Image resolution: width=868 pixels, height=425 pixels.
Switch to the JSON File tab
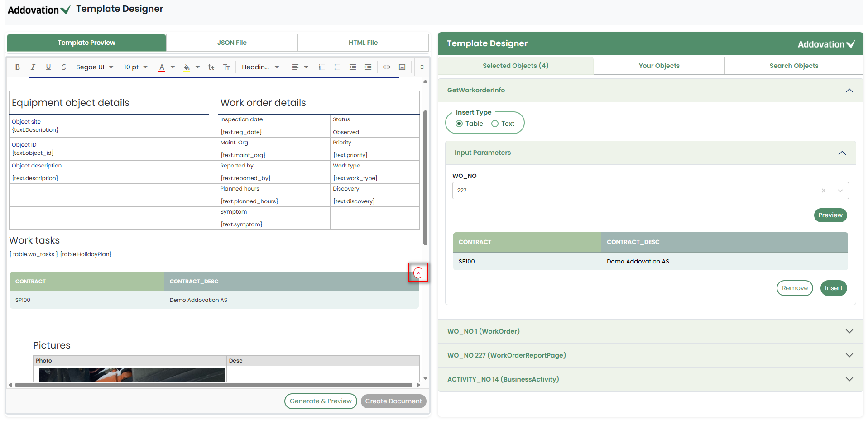pos(232,43)
